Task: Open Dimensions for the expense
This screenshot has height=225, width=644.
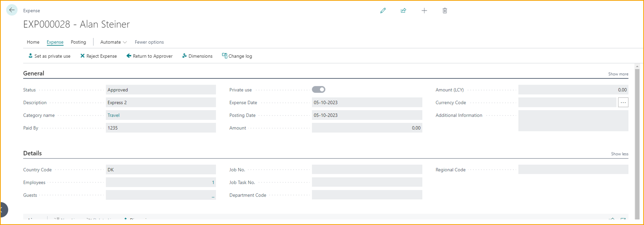Action: (x=197, y=56)
